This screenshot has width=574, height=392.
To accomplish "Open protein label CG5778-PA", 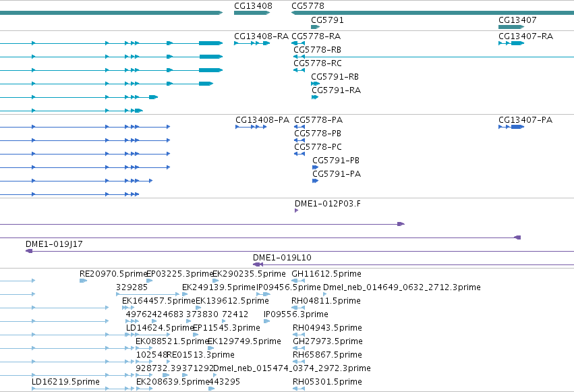I will pyautogui.click(x=318, y=120).
